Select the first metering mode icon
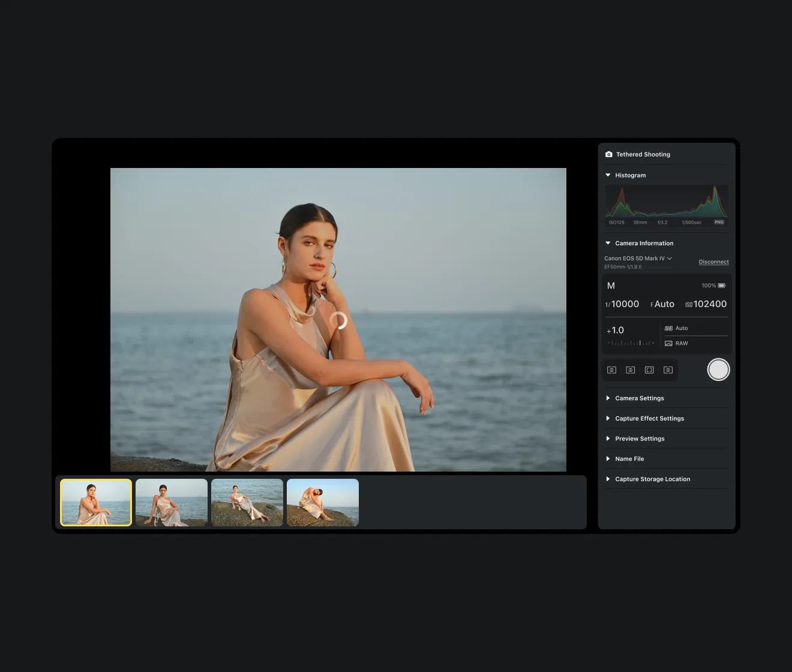The width and height of the screenshot is (792, 672). [x=611, y=370]
